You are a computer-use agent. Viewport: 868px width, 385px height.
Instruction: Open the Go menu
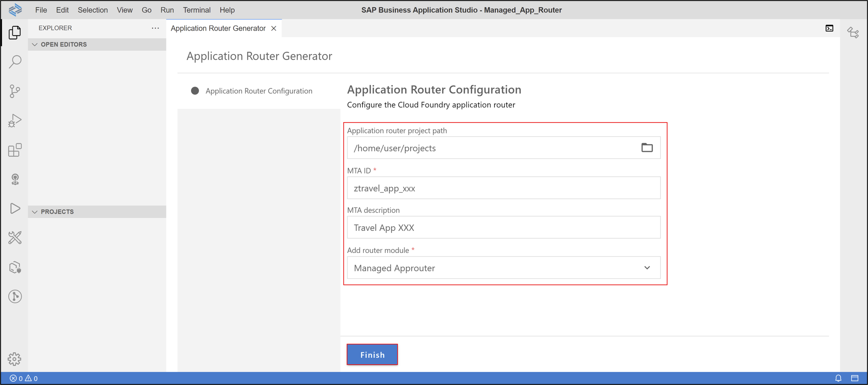point(146,10)
